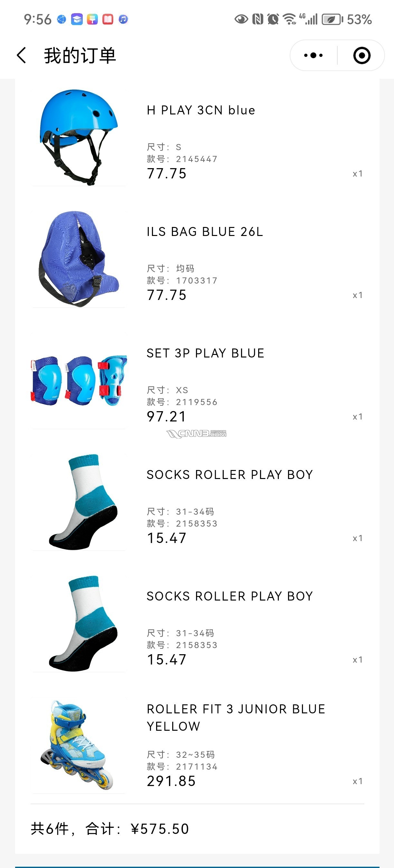This screenshot has width=394, height=868.
Task: Open protective pads set image
Action: 79,380
